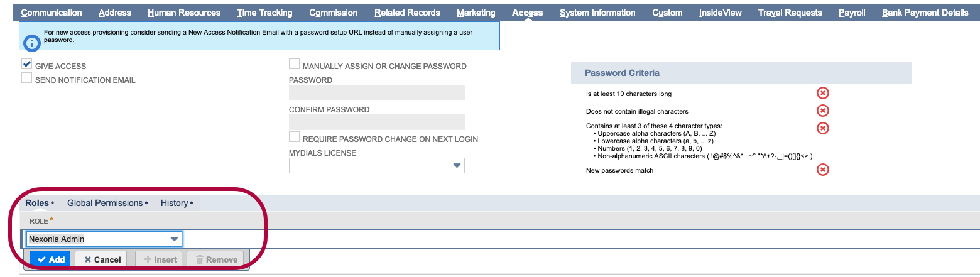Open the Global Permissions subtab

[105, 203]
